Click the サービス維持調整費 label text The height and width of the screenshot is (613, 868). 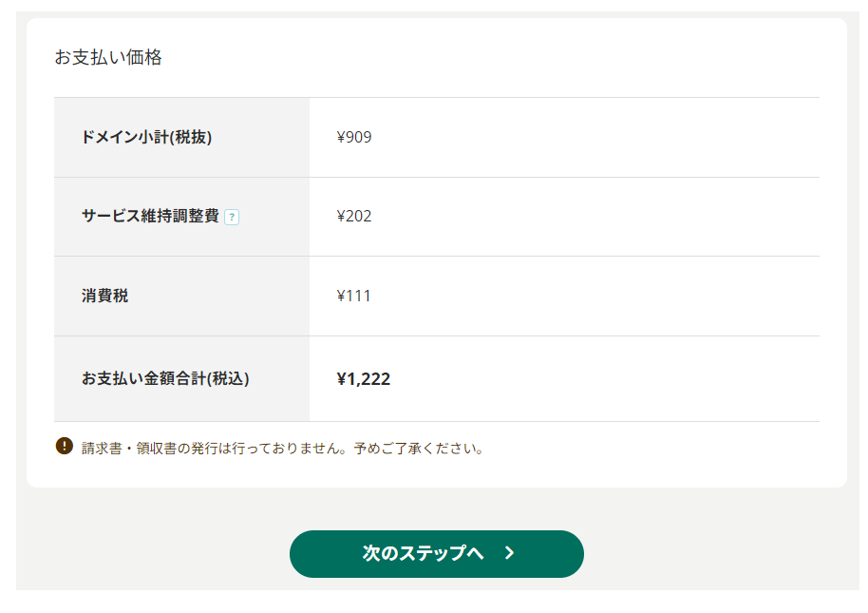(151, 216)
